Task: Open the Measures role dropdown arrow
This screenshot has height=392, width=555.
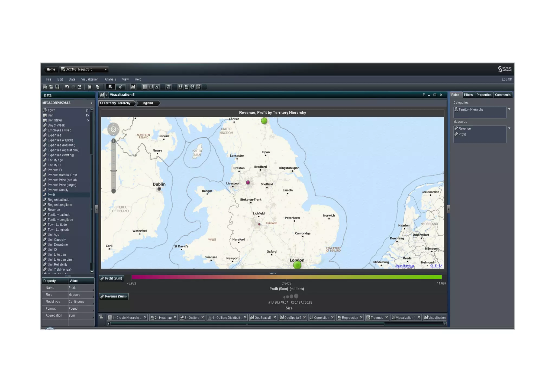Action: click(509, 128)
